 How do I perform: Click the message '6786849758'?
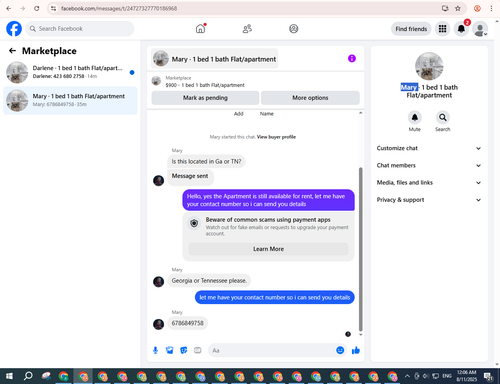(187, 323)
